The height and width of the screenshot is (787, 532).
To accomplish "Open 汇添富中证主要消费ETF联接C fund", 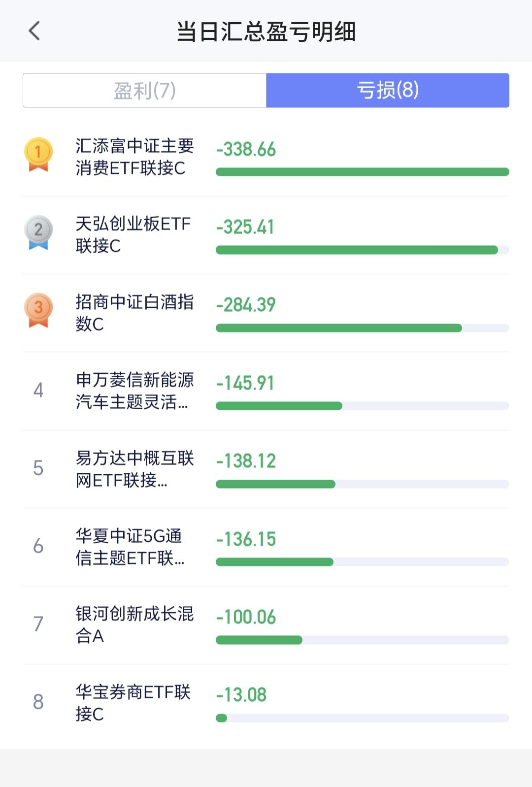I will 266,157.
